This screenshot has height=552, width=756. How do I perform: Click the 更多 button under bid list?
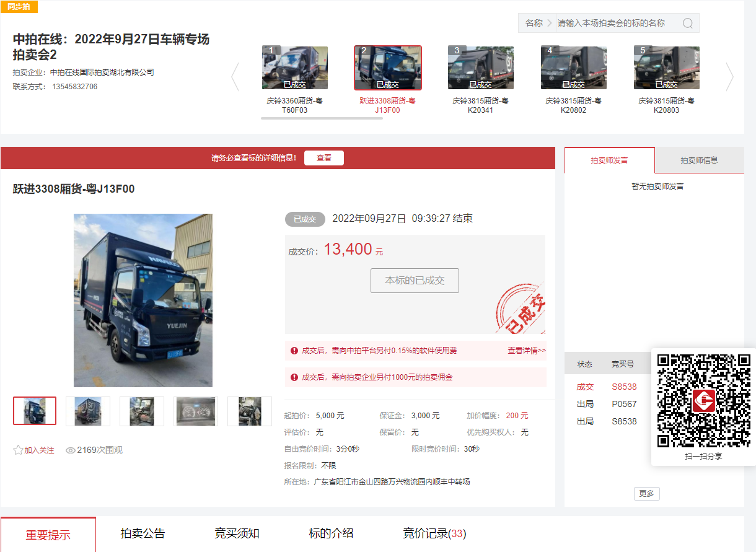[646, 494]
